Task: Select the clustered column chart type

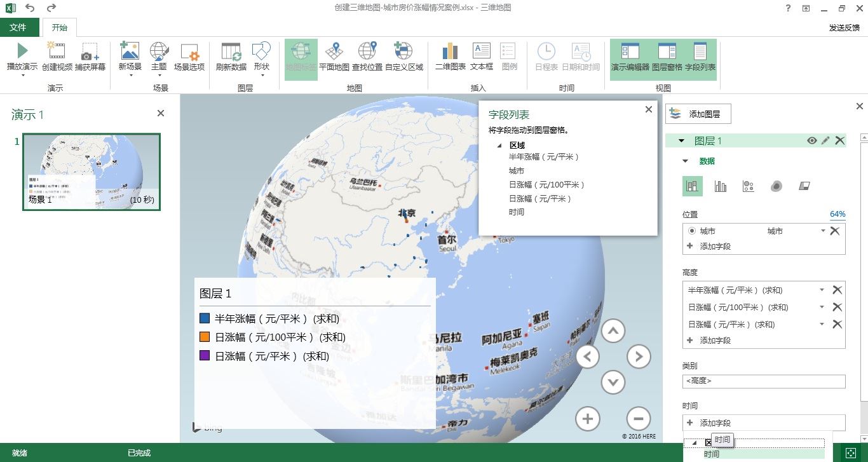Action: (721, 186)
